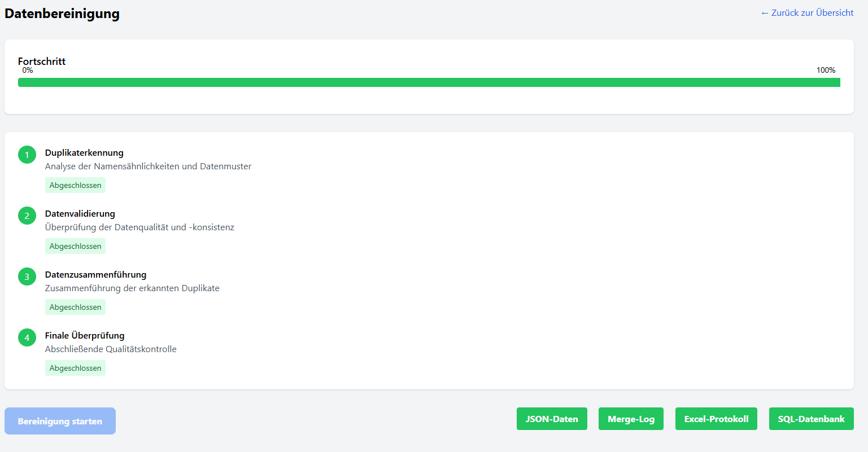Click the Abgeschlossen badge under Datenvalidierung

click(x=75, y=246)
